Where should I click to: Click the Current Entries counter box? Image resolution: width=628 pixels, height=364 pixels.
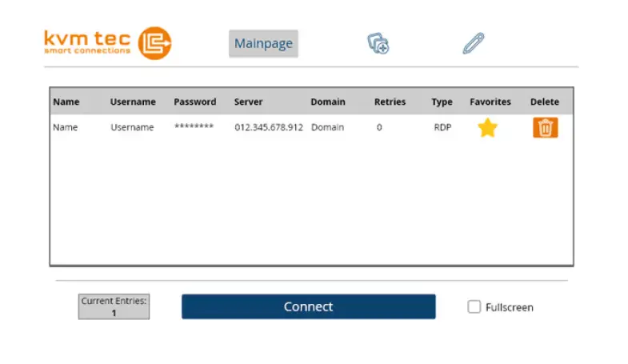point(114,306)
